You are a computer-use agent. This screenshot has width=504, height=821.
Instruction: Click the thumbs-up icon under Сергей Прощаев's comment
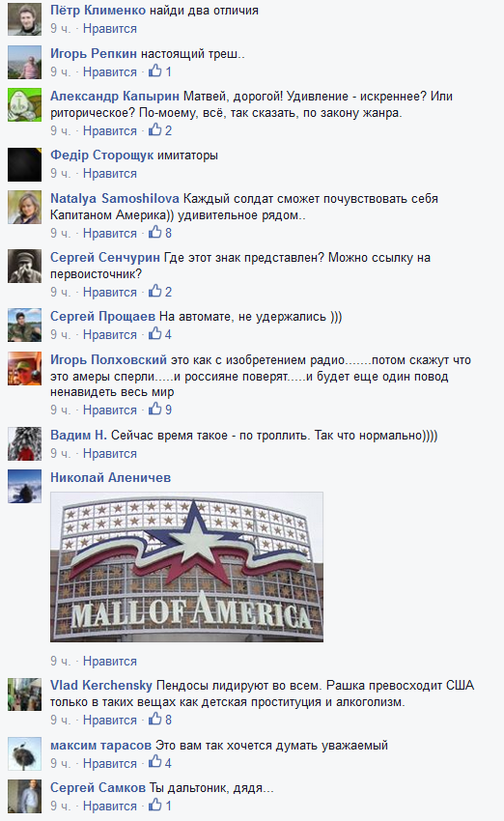point(154,333)
